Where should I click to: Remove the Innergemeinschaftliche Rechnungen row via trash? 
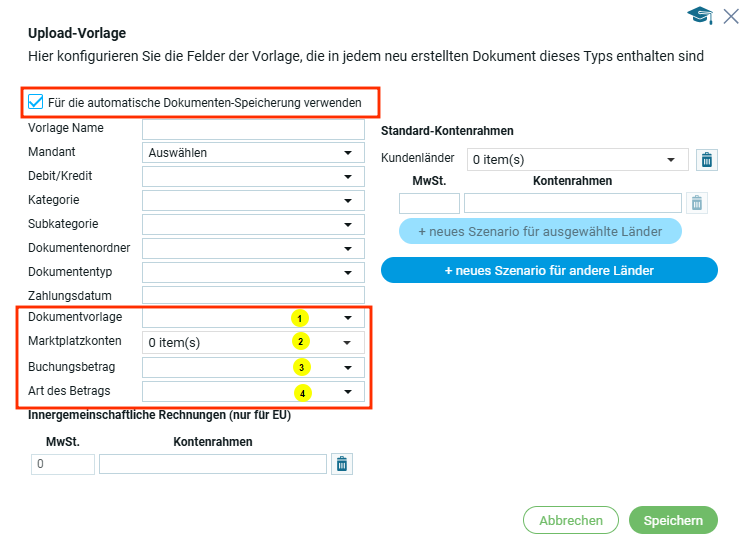pyautogui.click(x=342, y=464)
